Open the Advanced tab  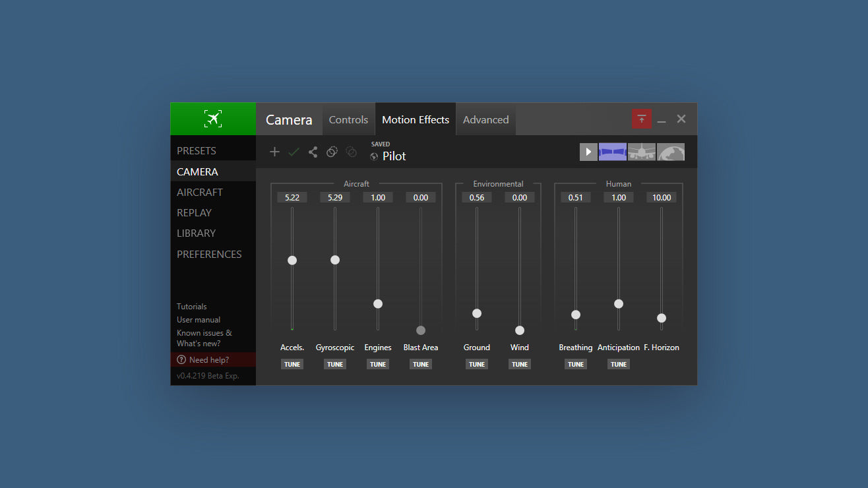(485, 120)
